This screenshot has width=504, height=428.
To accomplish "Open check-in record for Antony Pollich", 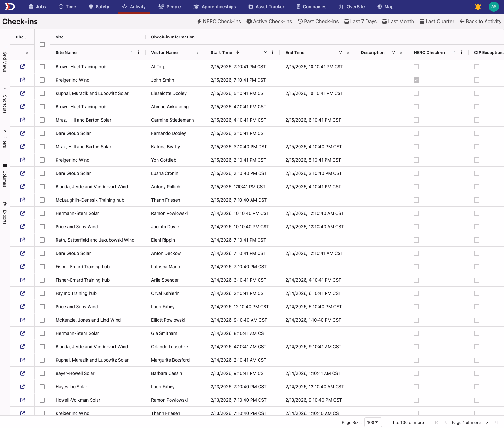I will pyautogui.click(x=23, y=187).
